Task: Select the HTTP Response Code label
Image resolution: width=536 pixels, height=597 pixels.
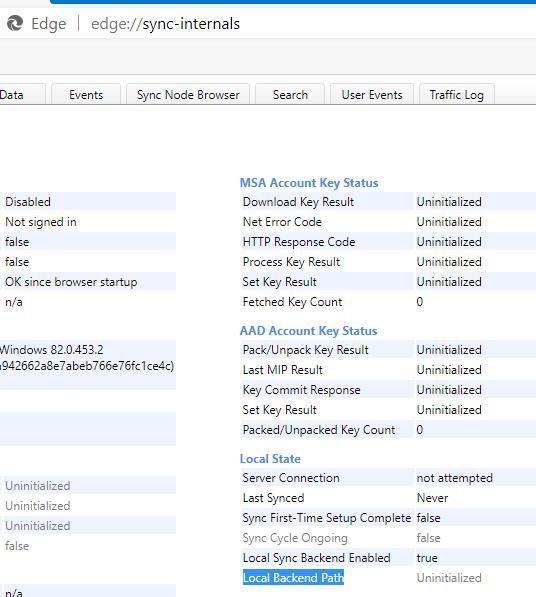Action: click(x=299, y=242)
